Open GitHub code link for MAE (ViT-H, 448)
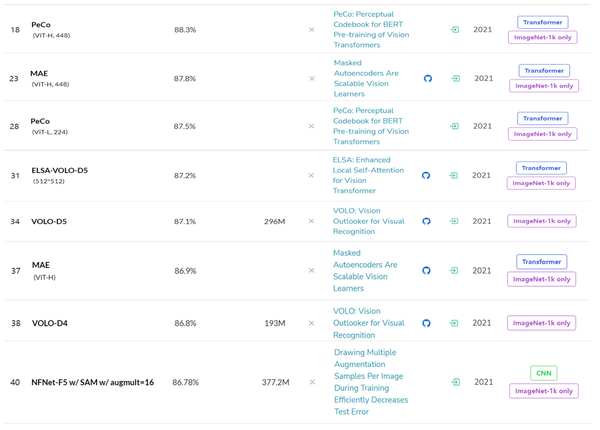Screen dimensions: 600x430 (428, 78)
